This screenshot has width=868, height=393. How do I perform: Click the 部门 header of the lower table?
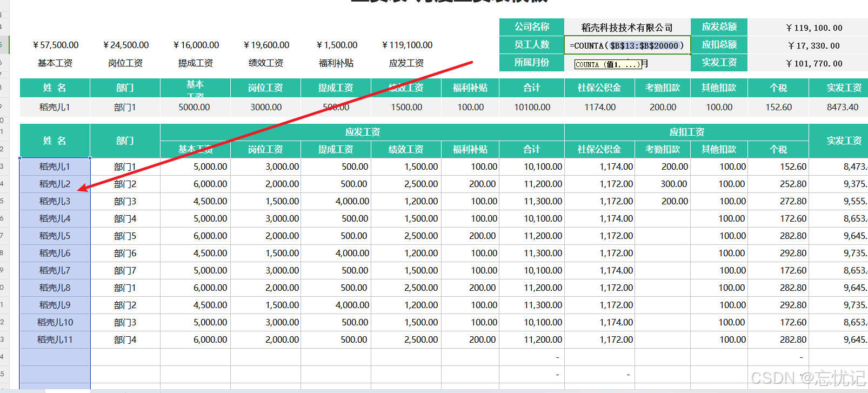pyautogui.click(x=125, y=141)
